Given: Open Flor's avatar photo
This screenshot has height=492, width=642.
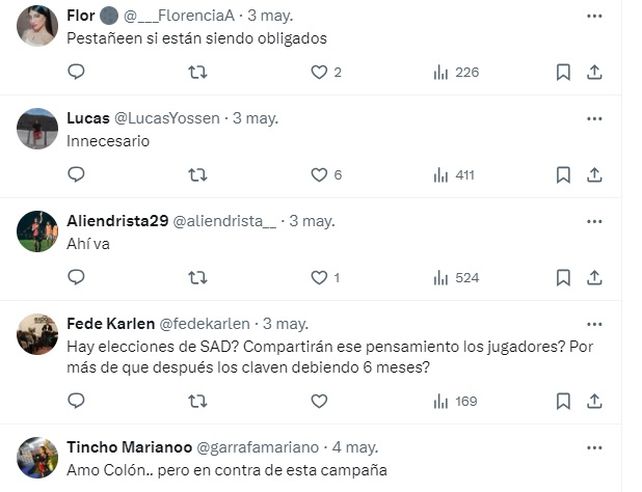Looking at the screenshot, I should point(37,26).
